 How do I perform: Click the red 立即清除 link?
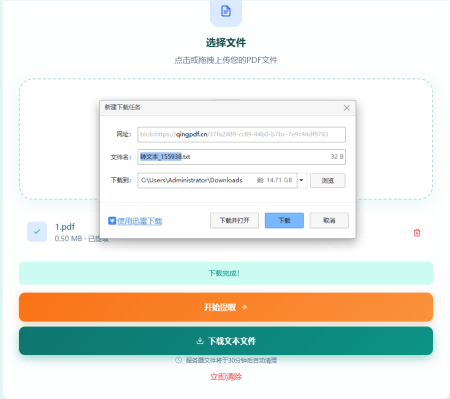pos(226,377)
